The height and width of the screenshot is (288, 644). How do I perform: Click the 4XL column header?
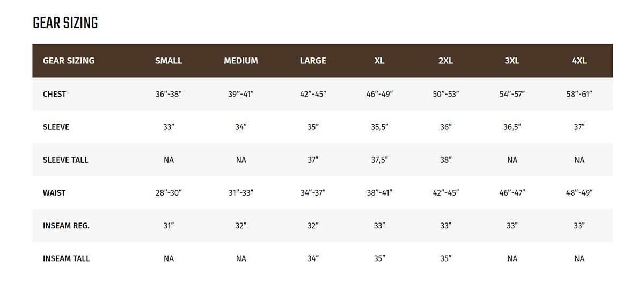tap(579, 61)
